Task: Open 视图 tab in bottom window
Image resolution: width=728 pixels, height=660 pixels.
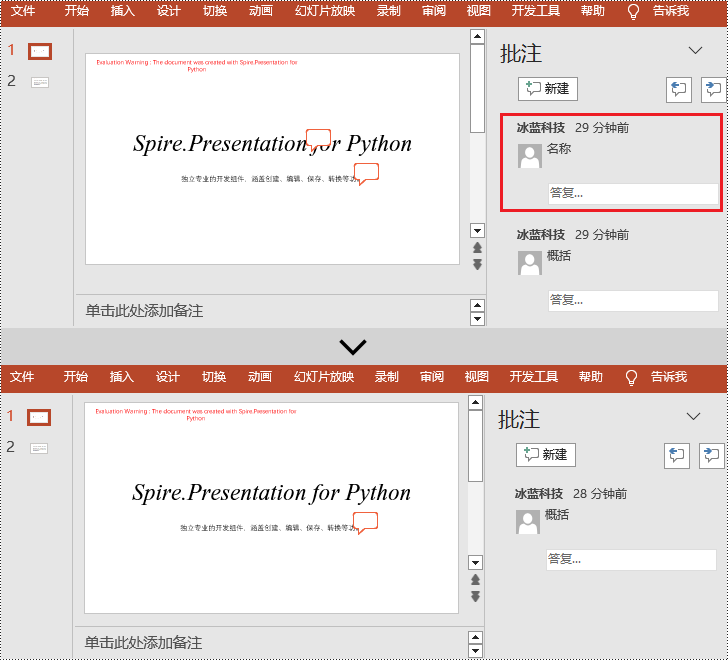Action: coord(477,376)
